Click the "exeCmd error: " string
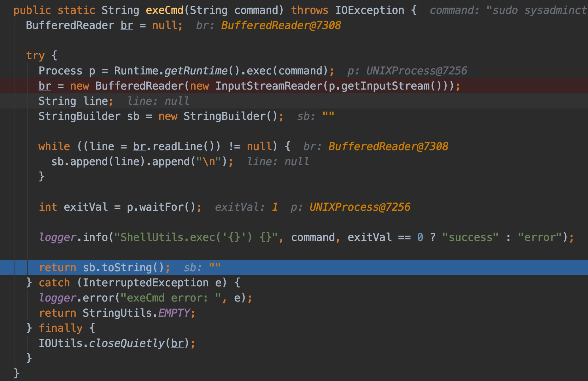Viewport: 588px width, 381px height. click(x=171, y=298)
